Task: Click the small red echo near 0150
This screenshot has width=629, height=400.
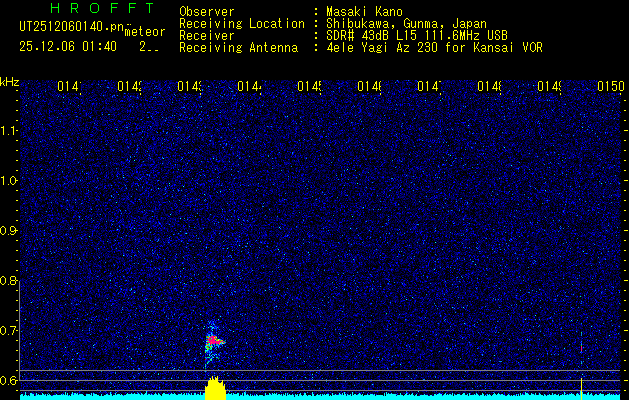Action: pos(581,349)
